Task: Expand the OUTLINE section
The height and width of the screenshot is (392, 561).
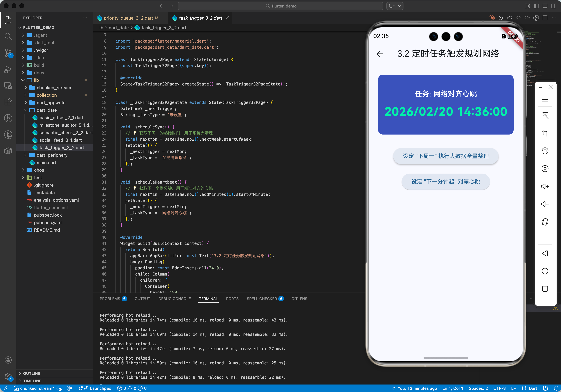Action: (32, 373)
